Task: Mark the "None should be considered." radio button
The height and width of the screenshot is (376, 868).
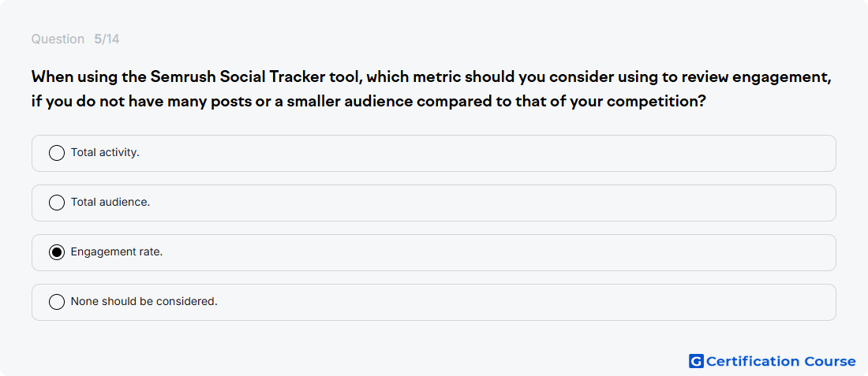Action: [x=57, y=302]
